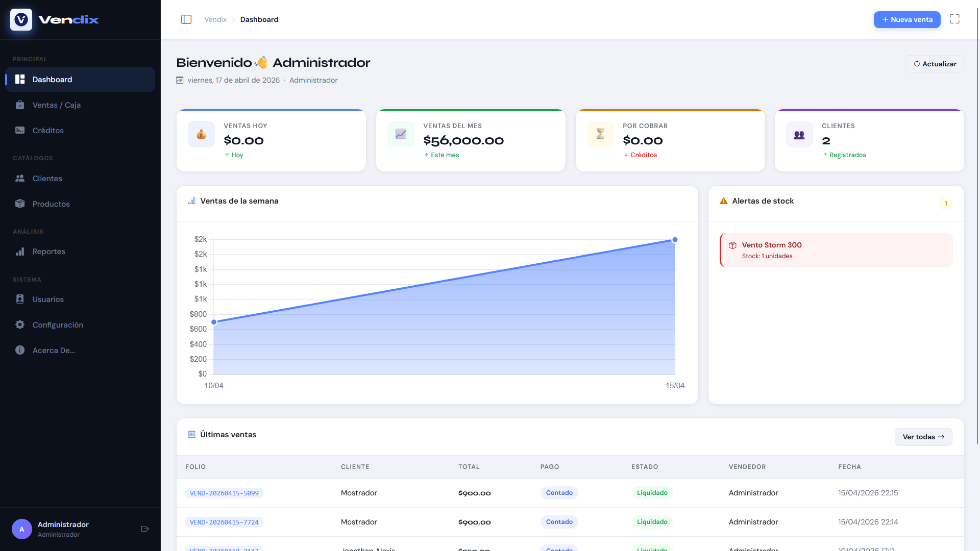Viewport: 980px width, 551px height.
Task: Toggle the sidebar collapse icon
Action: click(186, 19)
